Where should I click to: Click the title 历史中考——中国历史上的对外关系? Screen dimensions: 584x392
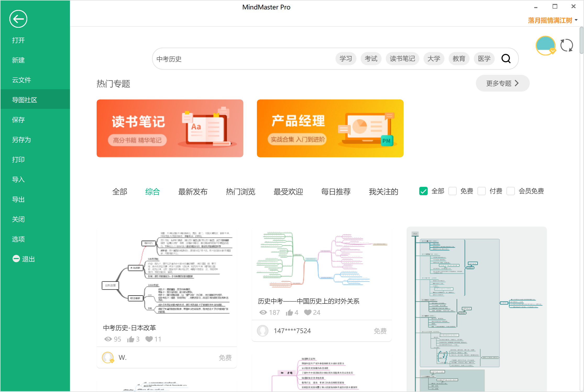tap(308, 301)
